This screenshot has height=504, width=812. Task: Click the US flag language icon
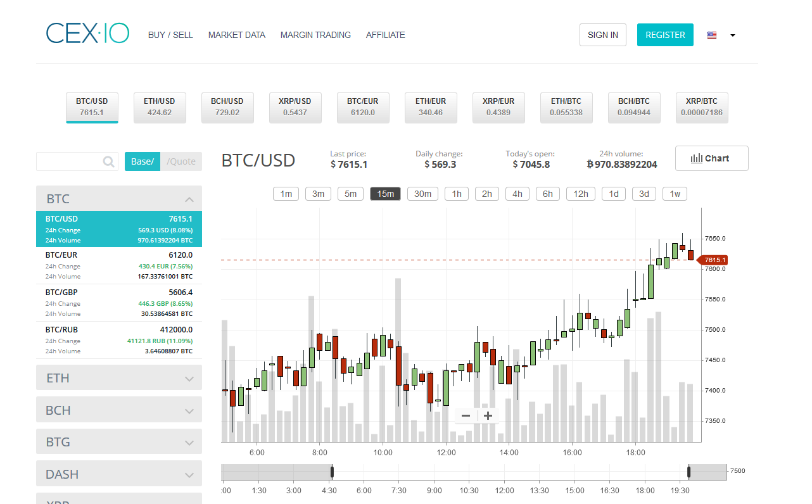pos(712,35)
